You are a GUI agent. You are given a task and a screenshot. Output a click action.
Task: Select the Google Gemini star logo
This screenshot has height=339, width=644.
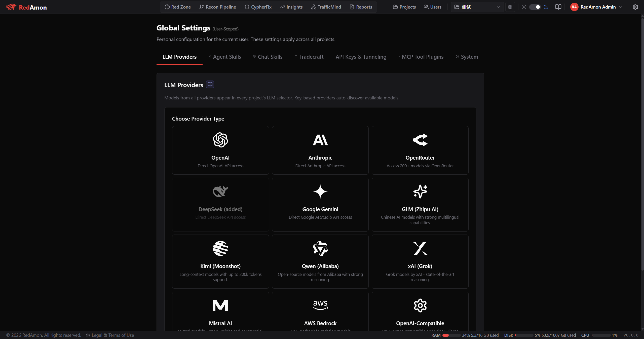coord(320,192)
